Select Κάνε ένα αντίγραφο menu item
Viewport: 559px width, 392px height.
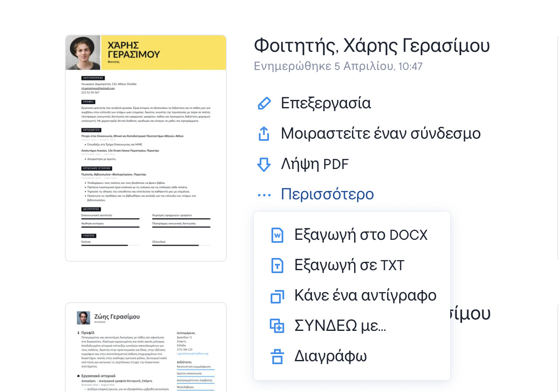pos(365,295)
